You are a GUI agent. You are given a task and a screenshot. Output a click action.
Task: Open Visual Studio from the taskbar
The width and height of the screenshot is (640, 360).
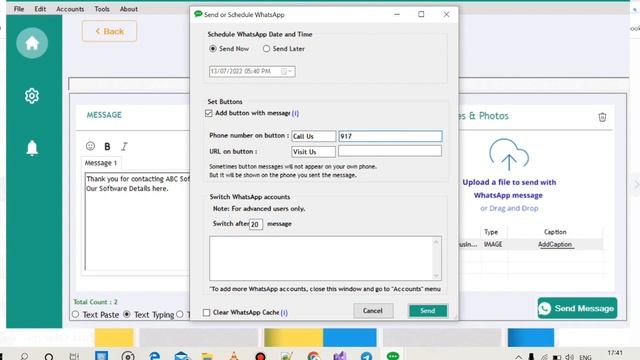click(x=340, y=356)
